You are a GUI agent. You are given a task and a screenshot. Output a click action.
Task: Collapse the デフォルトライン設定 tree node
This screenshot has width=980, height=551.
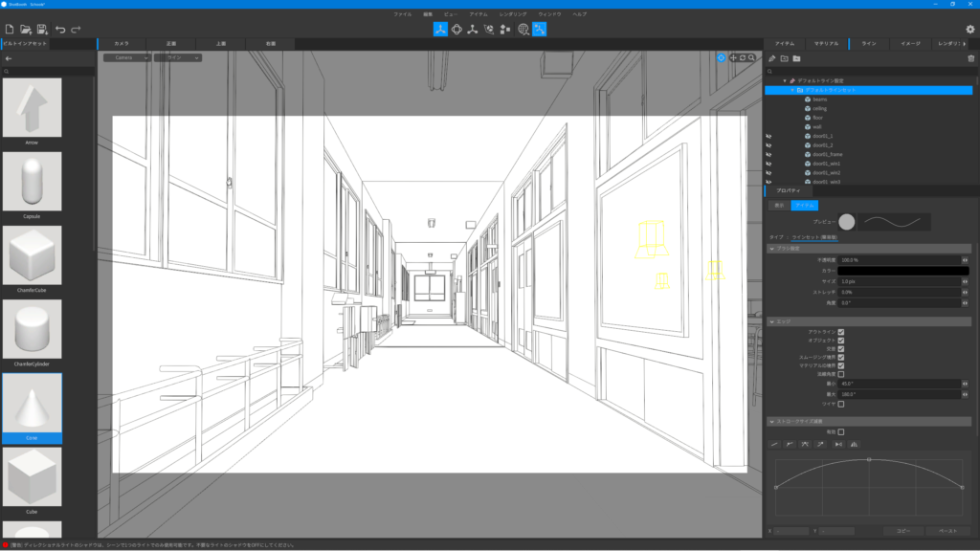785,80
